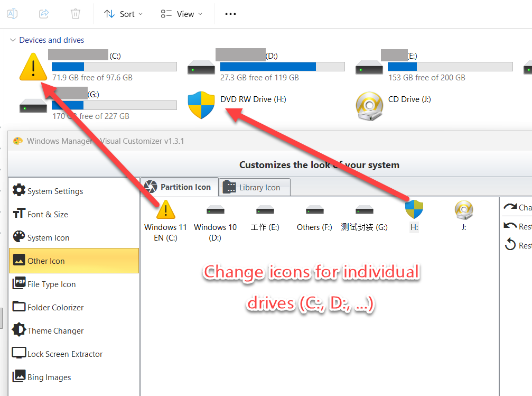Open the View dropdown menu
This screenshot has width=532, height=396.
click(x=182, y=14)
